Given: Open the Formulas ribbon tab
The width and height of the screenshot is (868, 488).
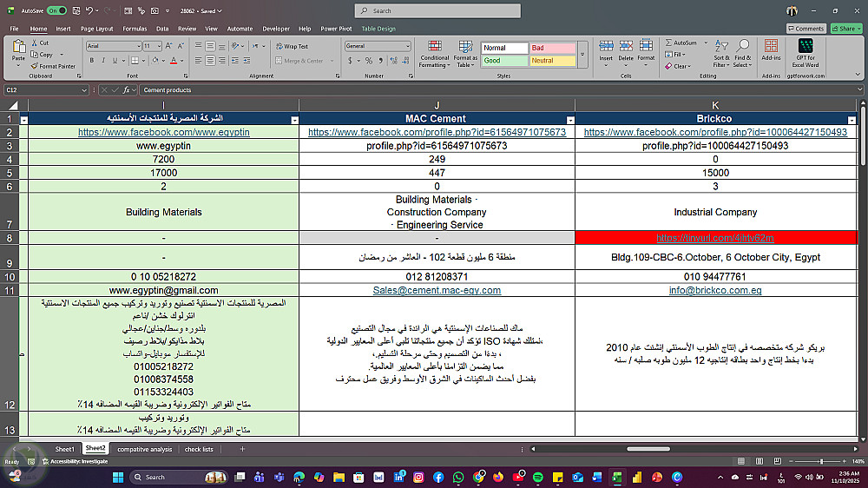Looking at the screenshot, I should tap(135, 29).
